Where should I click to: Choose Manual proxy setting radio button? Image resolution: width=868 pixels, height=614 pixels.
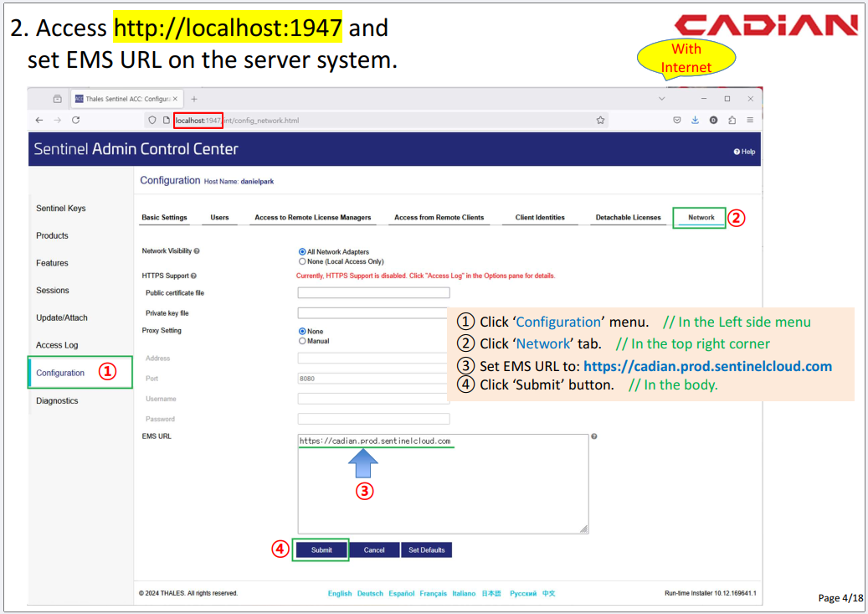[302, 341]
